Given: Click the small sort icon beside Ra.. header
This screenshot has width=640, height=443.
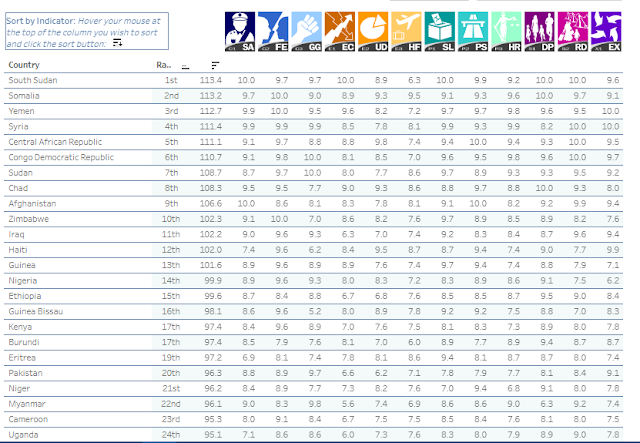Looking at the screenshot, I should point(185,66).
